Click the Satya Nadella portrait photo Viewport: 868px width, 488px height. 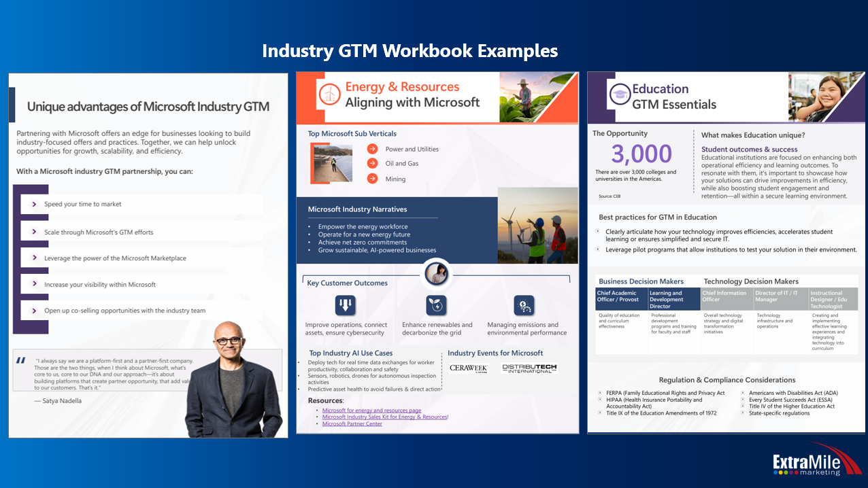235,380
